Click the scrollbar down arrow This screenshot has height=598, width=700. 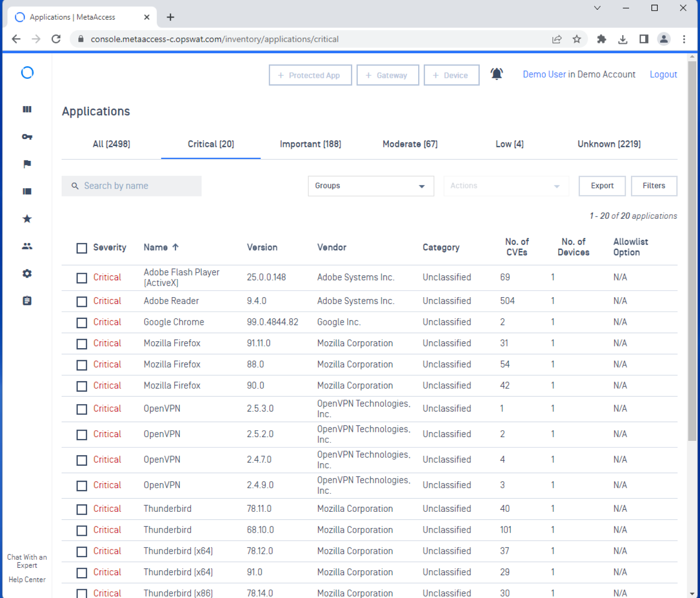[692, 593]
